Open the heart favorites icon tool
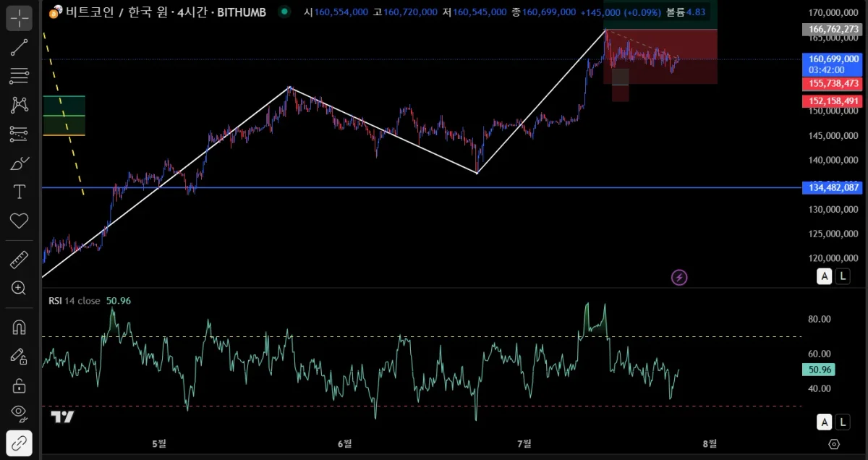 19,221
